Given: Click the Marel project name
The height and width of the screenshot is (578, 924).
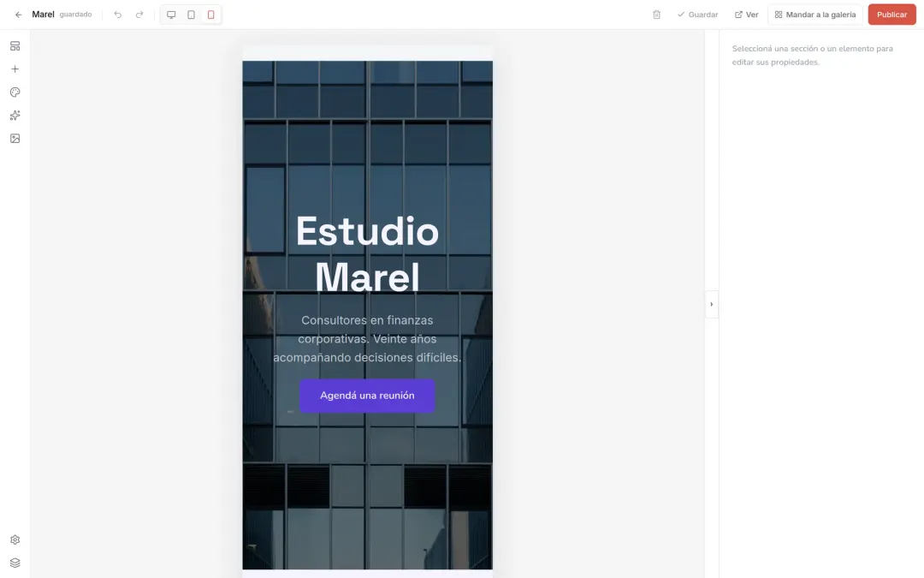Looking at the screenshot, I should tap(43, 15).
